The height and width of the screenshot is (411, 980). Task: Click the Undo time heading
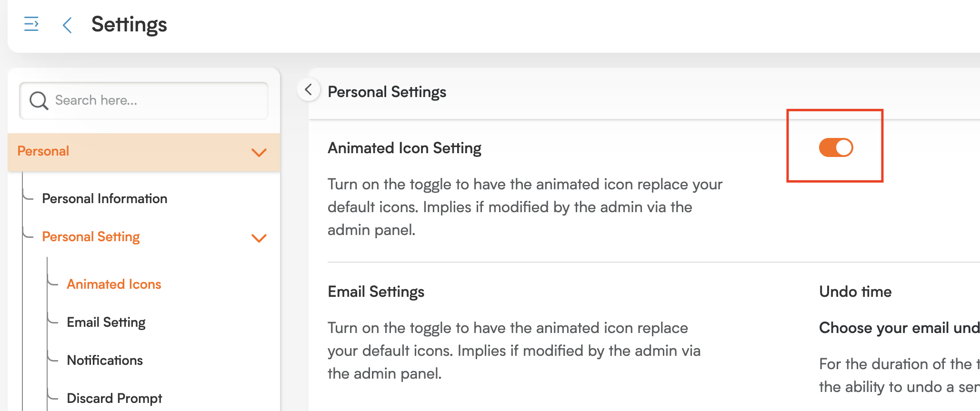tap(855, 292)
